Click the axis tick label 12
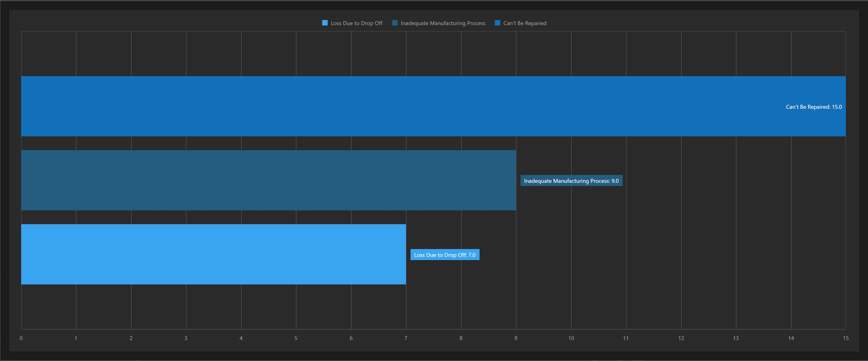868x361 pixels. [681, 338]
